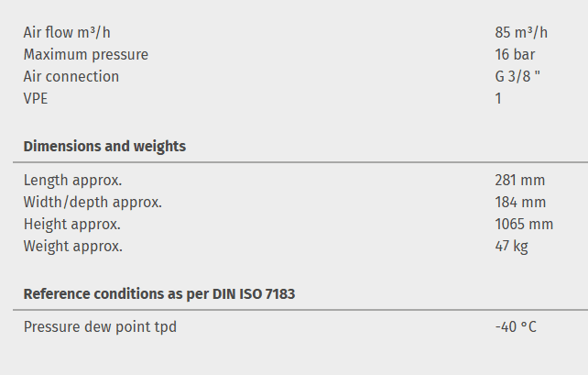This screenshot has height=375, width=588.
Task: Click the Height approx. label
Action: pyautogui.click(x=71, y=224)
